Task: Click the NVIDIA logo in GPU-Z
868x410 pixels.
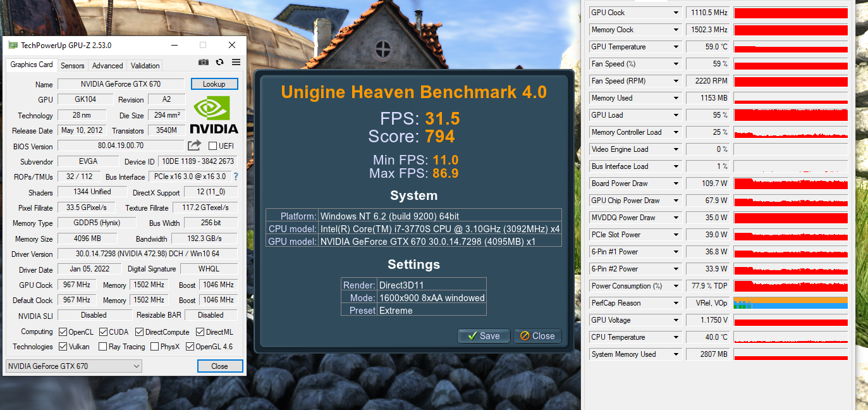Action: [x=214, y=114]
